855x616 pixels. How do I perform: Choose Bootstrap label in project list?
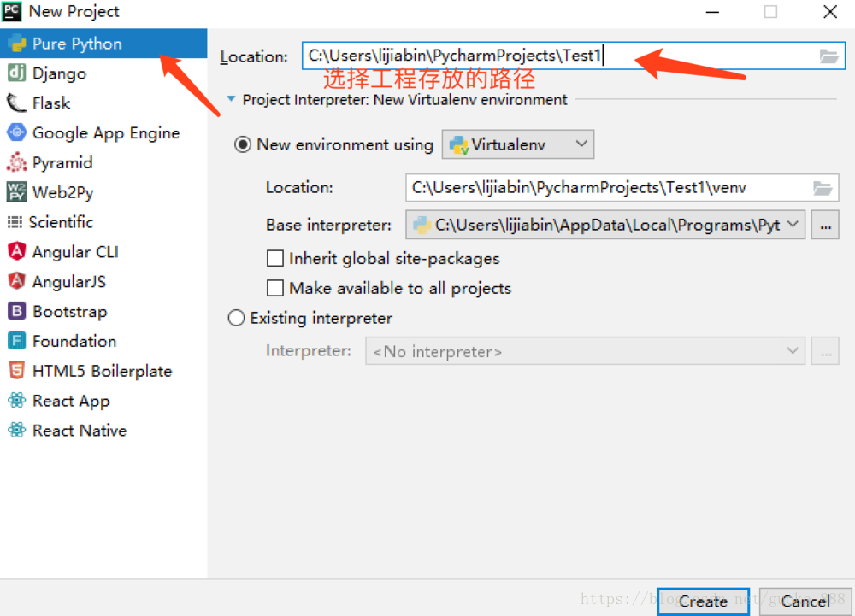70,312
